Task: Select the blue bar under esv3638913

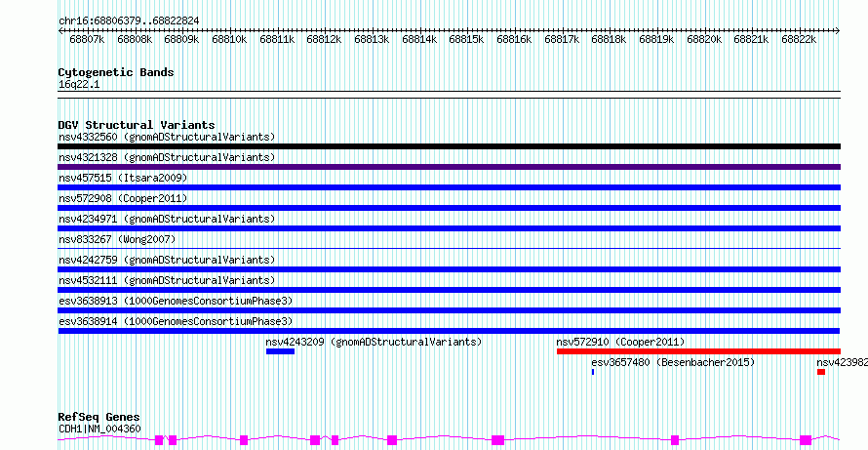Action: [x=449, y=310]
